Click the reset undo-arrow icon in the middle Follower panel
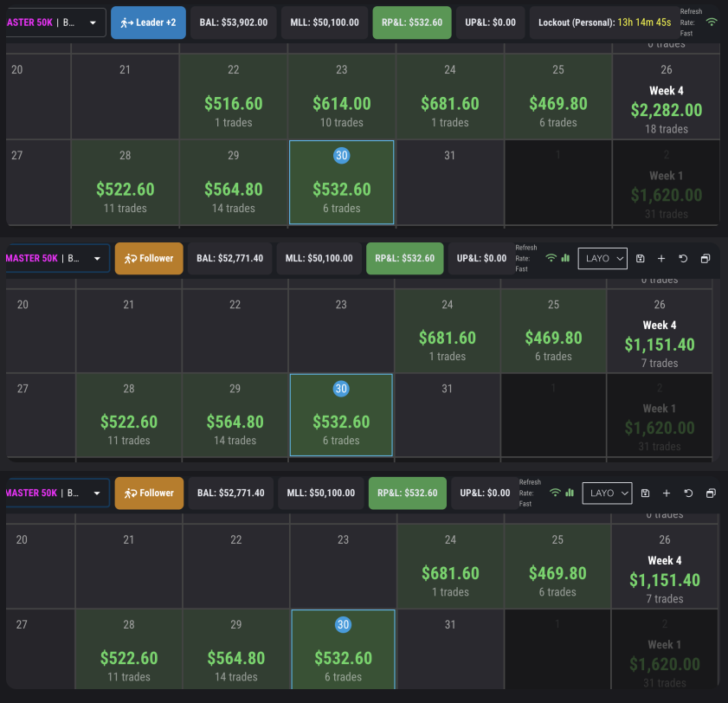The height and width of the screenshot is (703, 728). coord(683,258)
